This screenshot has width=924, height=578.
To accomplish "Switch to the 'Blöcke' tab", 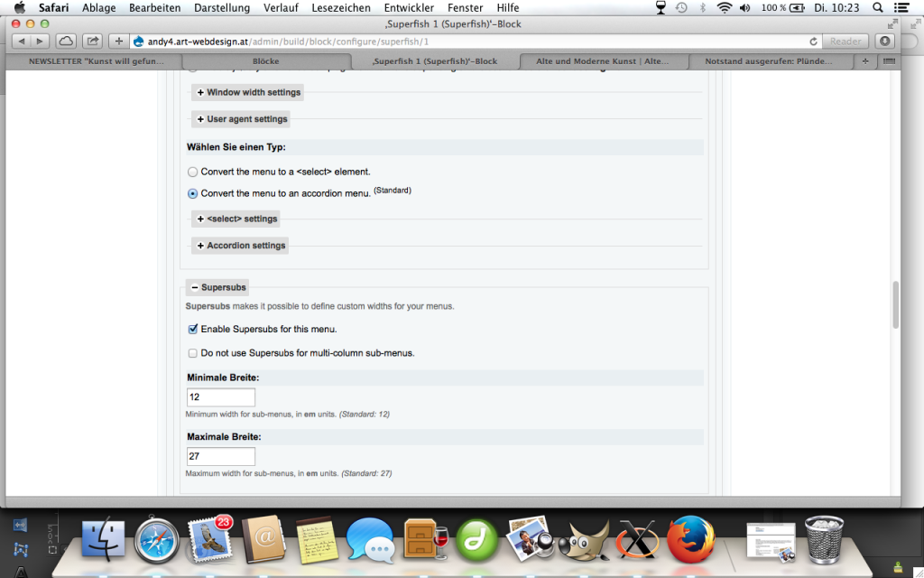I will click(265, 61).
